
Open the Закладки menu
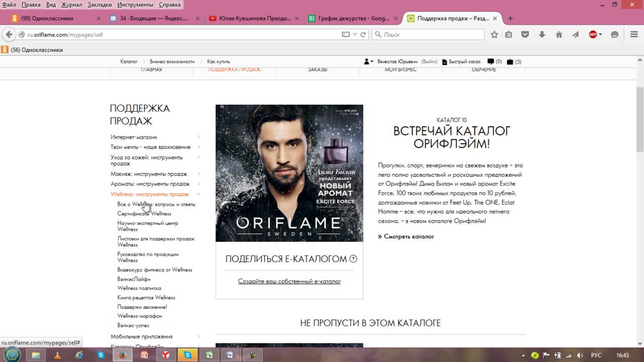point(100,5)
